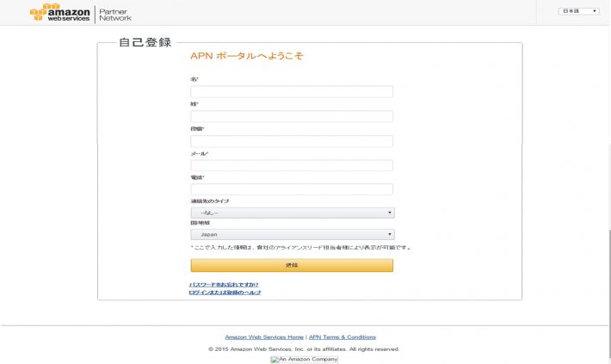Expand the 連絡先のタイプ dropdown

pyautogui.click(x=292, y=213)
